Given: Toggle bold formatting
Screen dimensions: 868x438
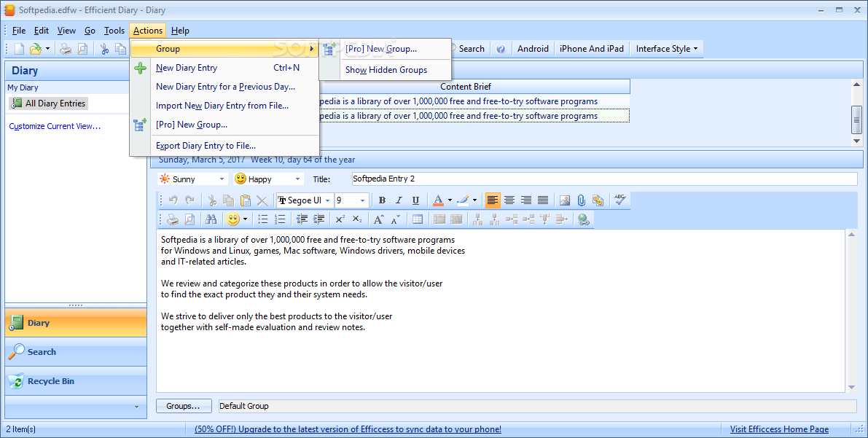Looking at the screenshot, I should pyautogui.click(x=382, y=200).
